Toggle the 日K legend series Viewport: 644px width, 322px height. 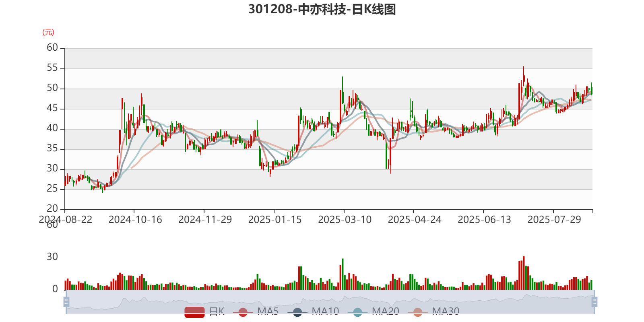pyautogui.click(x=204, y=312)
